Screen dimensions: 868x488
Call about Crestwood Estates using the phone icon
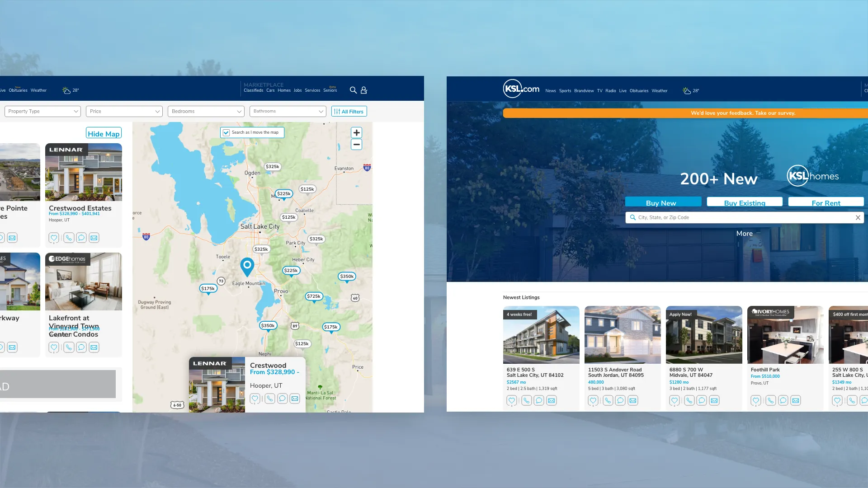coord(69,238)
